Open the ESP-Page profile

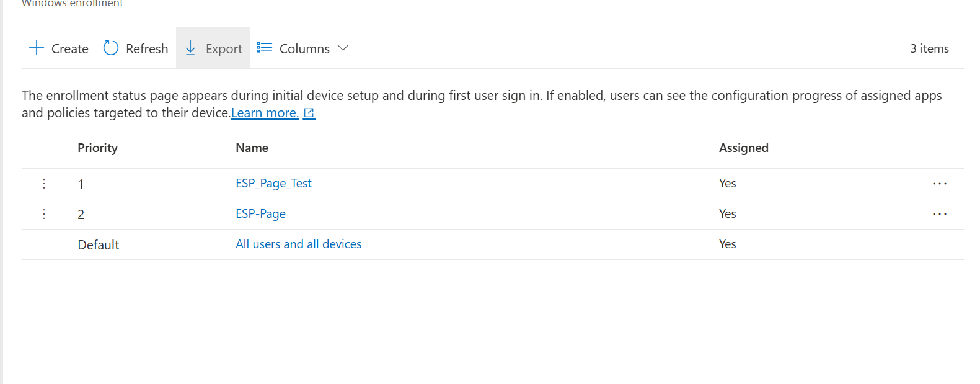tap(260, 213)
